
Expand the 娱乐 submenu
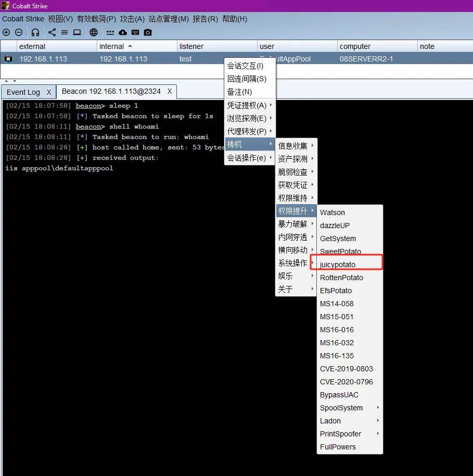click(296, 276)
